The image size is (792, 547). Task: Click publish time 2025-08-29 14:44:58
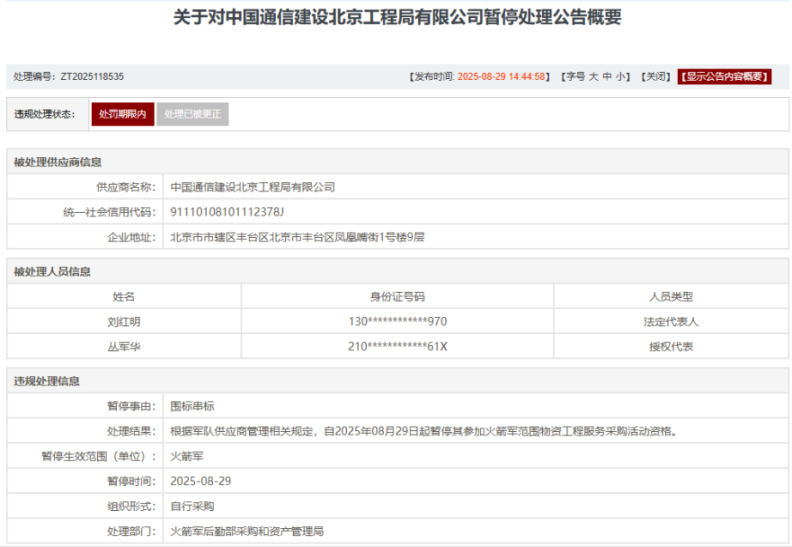point(501,77)
